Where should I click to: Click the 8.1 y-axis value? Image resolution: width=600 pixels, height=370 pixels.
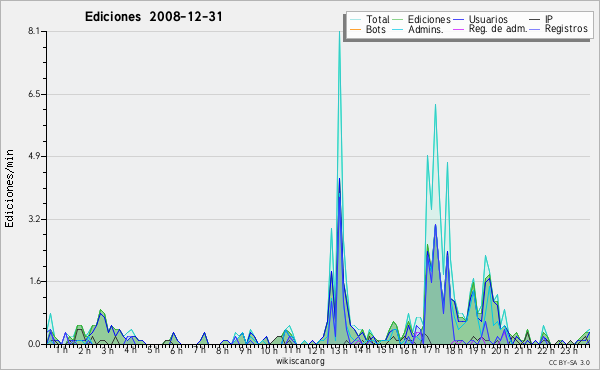pos(34,31)
